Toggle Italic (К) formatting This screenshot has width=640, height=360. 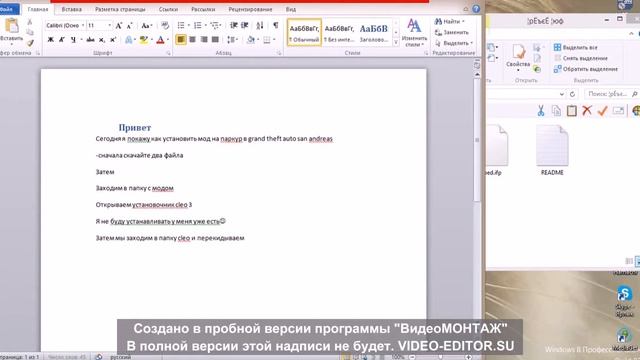[x=62, y=40]
